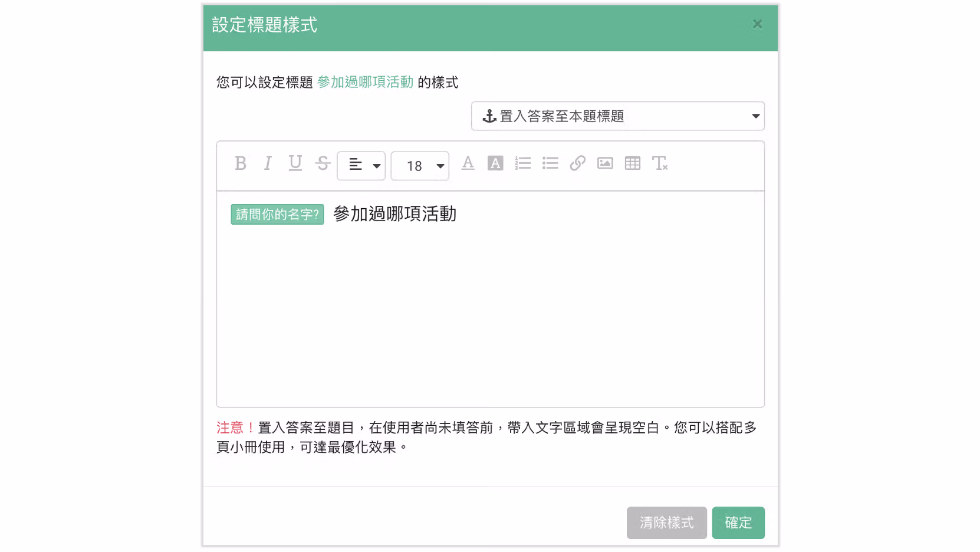This screenshot has height=552, width=980.
Task: Toggle bold formatting in editor toolbar
Action: click(x=241, y=163)
